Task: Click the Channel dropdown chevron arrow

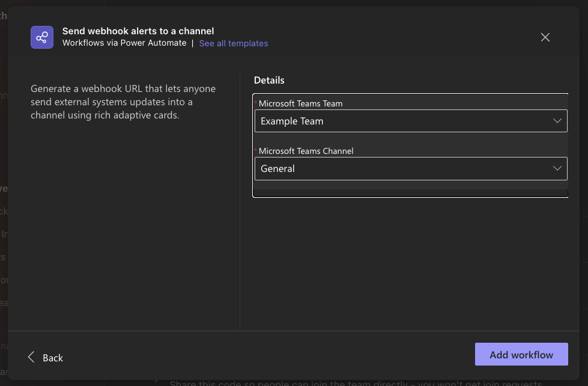Action: coord(557,168)
